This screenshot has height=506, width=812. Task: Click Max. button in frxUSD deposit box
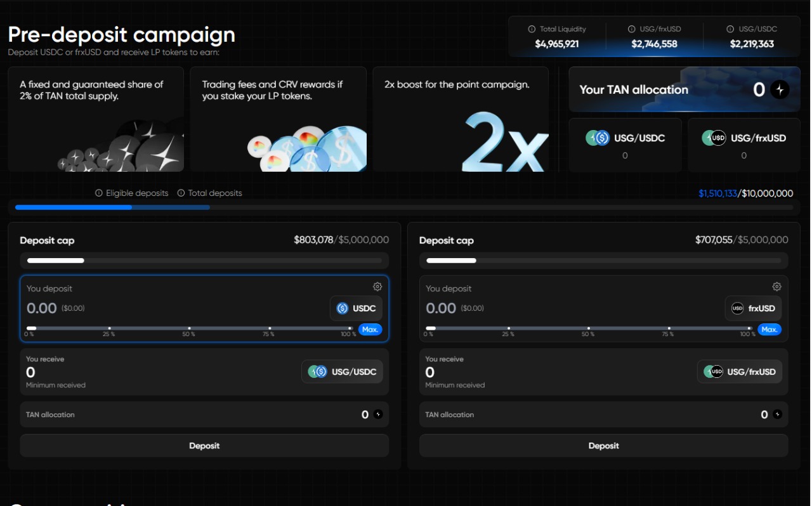pyautogui.click(x=769, y=330)
